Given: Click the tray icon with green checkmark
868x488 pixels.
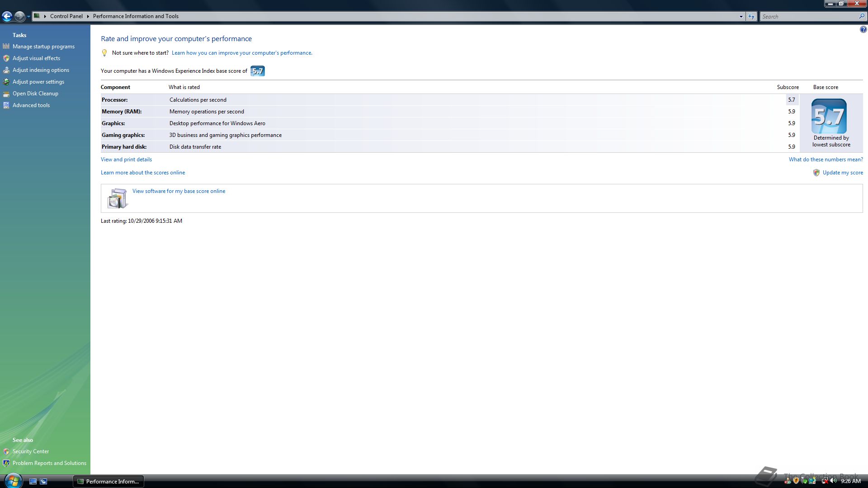Looking at the screenshot, I should pyautogui.click(x=804, y=481).
